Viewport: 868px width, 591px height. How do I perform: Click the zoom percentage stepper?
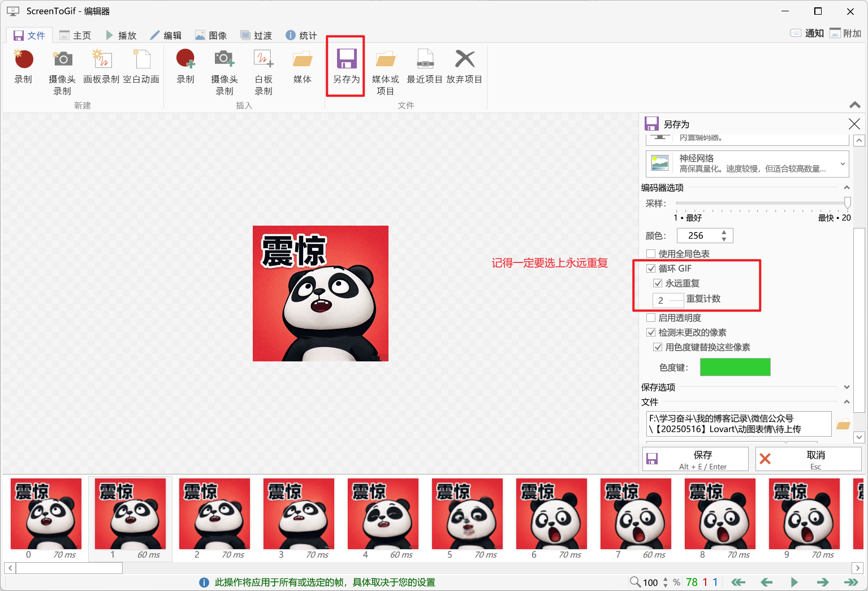coord(666,582)
